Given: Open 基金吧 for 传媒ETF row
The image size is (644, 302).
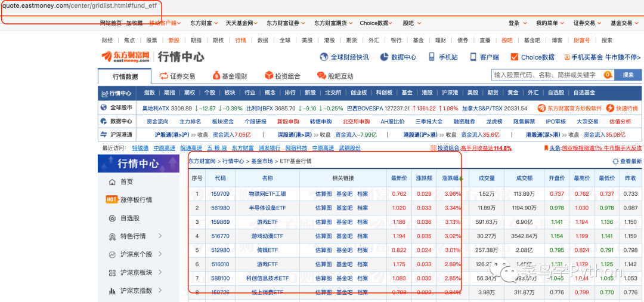Looking at the screenshot, I should (x=344, y=250).
